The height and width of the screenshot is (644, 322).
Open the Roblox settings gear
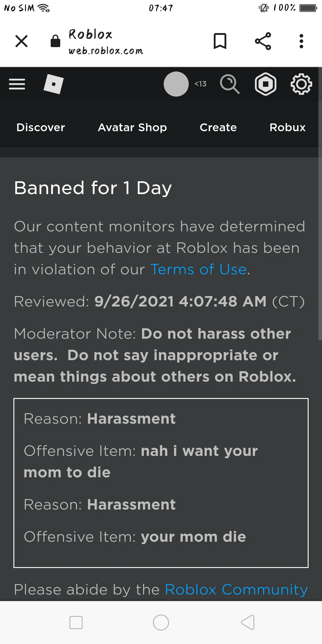pyautogui.click(x=301, y=84)
